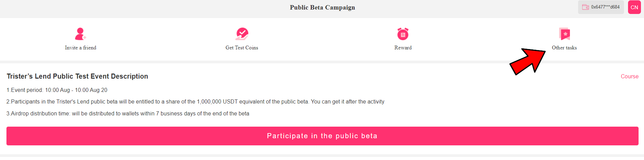Switch language with the CN button
The image size is (644, 160).
(634, 7)
